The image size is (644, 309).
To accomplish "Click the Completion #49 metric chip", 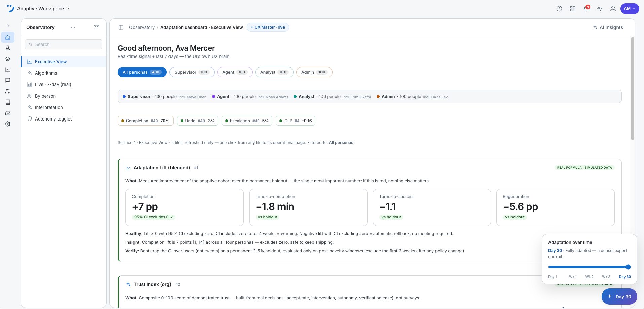I will click(x=146, y=121).
